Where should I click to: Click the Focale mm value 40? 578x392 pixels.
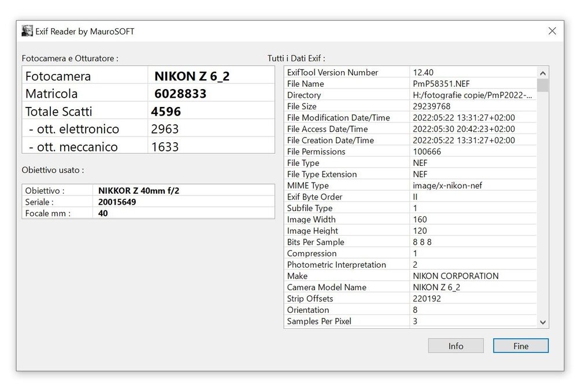coord(103,213)
